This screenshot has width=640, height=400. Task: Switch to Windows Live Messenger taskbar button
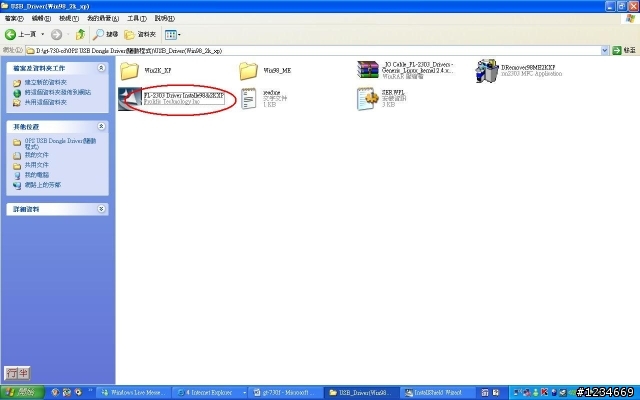tap(133, 393)
